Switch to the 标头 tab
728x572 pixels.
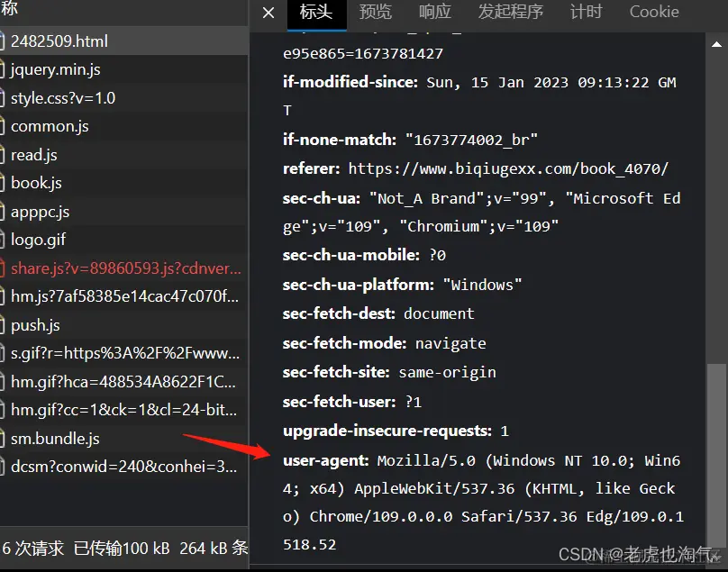(x=316, y=13)
